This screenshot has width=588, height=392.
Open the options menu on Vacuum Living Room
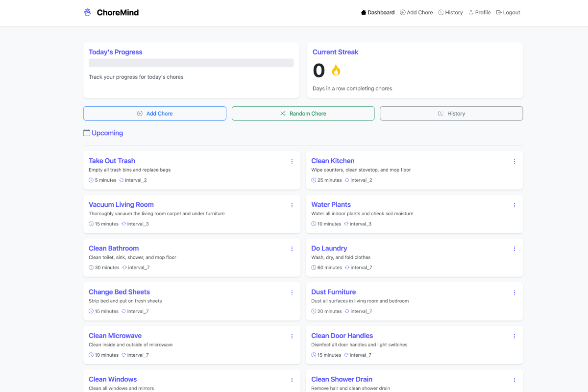(292, 205)
